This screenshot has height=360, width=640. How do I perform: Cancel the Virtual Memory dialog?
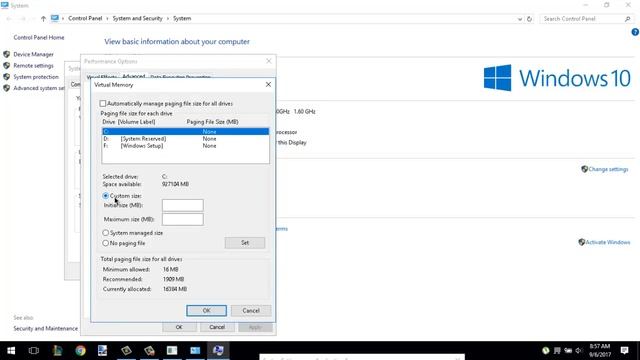click(251, 311)
